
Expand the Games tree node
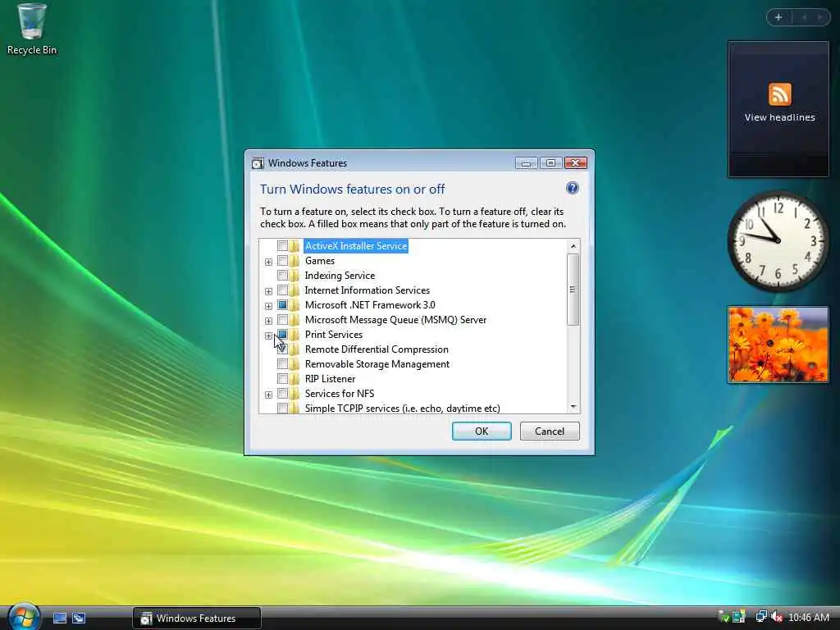tap(268, 262)
